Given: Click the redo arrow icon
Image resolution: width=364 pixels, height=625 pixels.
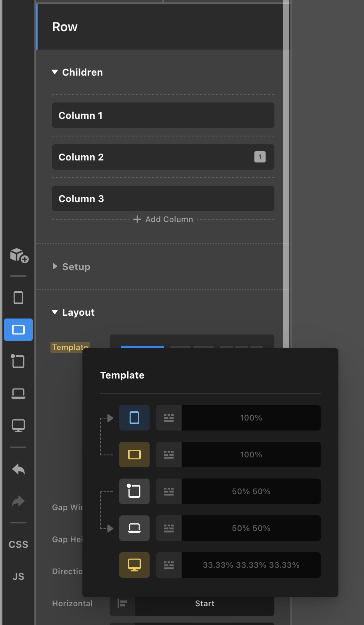Looking at the screenshot, I should [18, 501].
